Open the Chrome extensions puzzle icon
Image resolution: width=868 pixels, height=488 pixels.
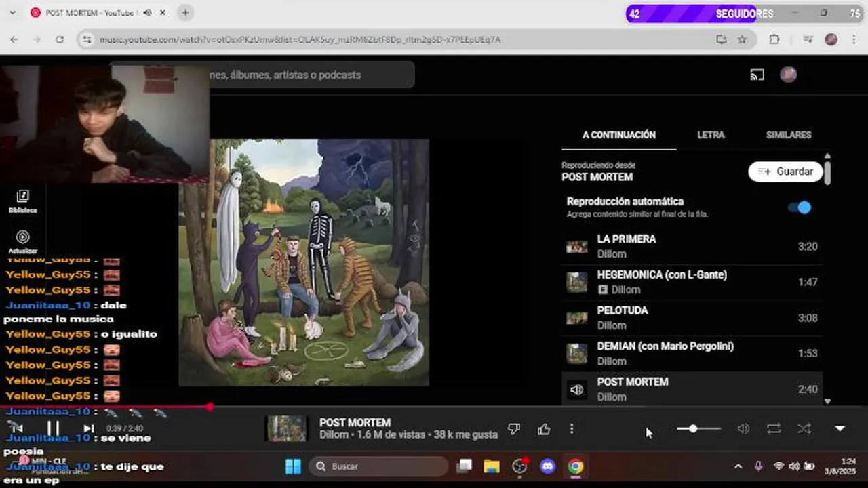coord(774,40)
